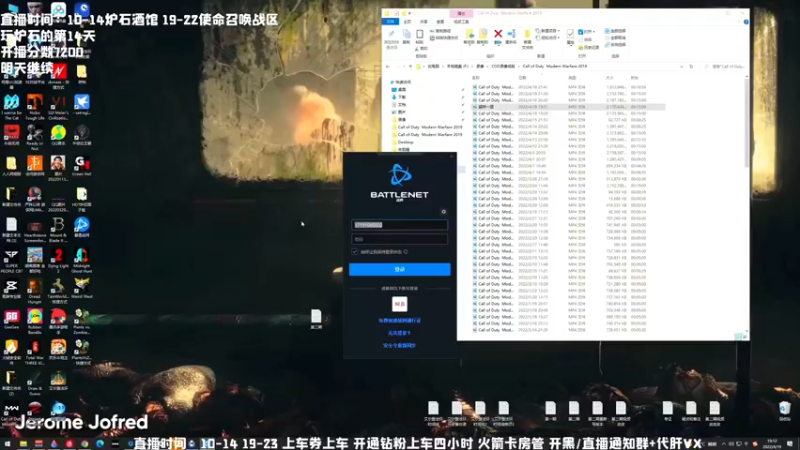Switch Explorer to details view toggle
800x450 pixels.
[739, 336]
